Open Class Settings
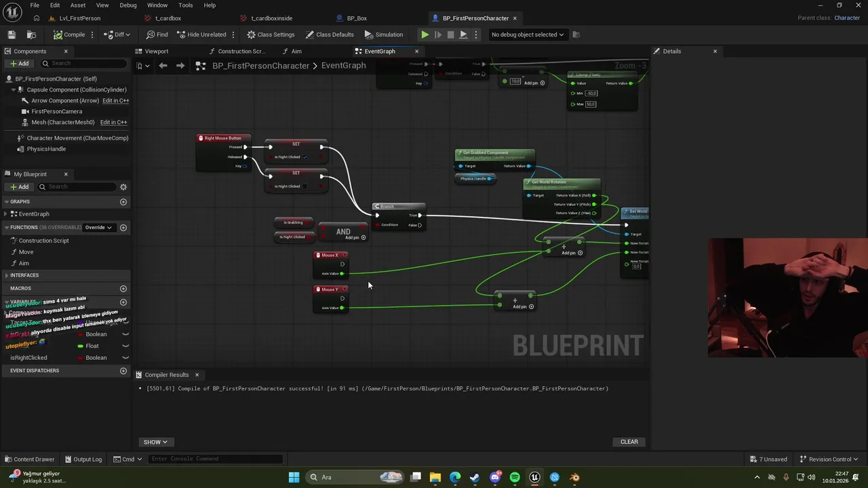This screenshot has width=868, height=488. coord(271,35)
